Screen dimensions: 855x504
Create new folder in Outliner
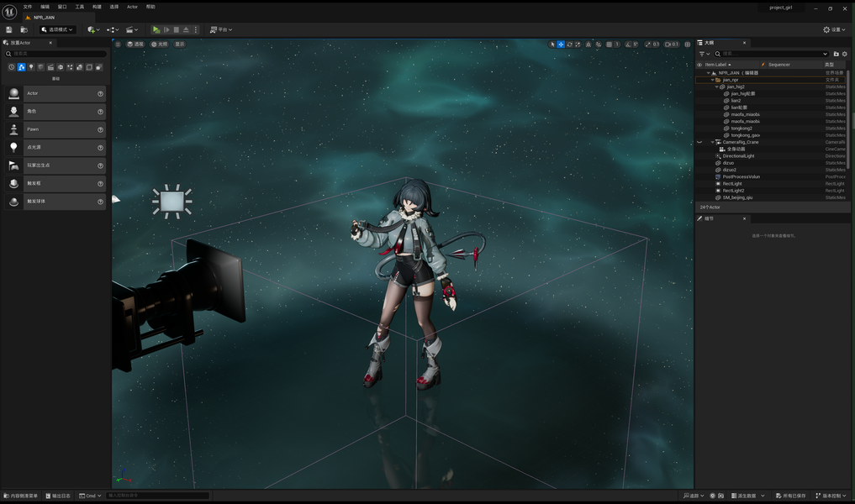point(836,54)
